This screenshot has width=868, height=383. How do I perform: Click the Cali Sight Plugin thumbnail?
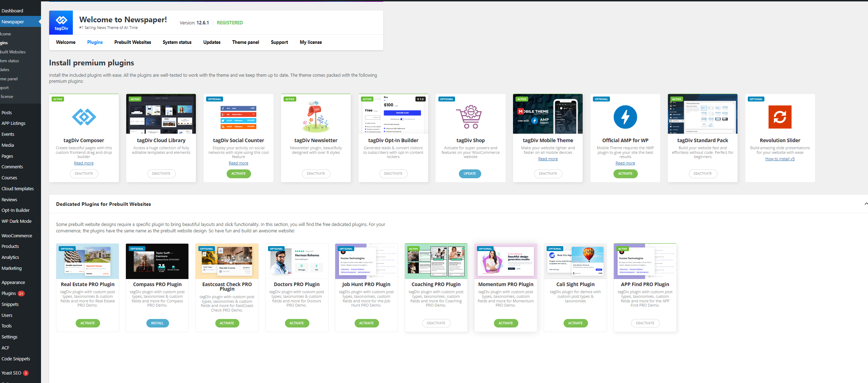point(575,261)
